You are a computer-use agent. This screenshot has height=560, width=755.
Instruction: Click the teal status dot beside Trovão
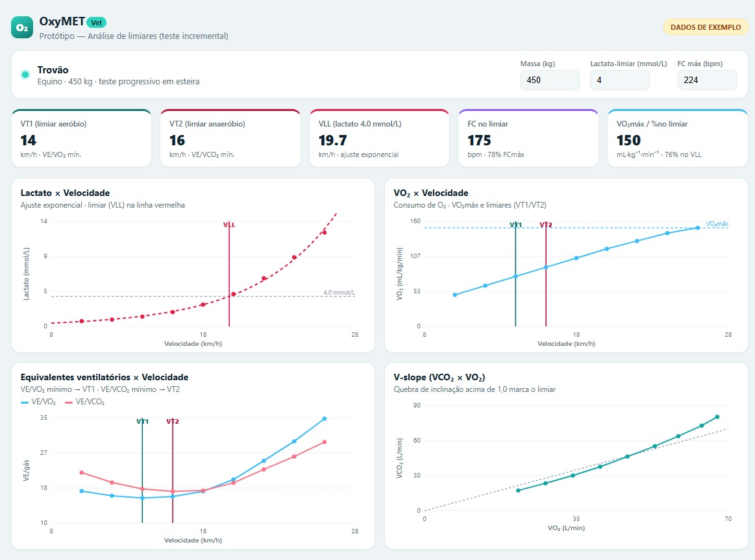25,75
